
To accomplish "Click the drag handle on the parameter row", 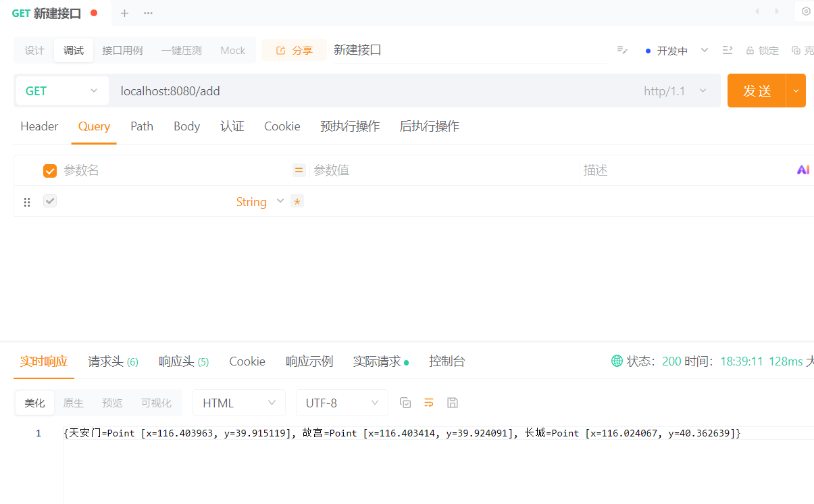I will click(27, 202).
